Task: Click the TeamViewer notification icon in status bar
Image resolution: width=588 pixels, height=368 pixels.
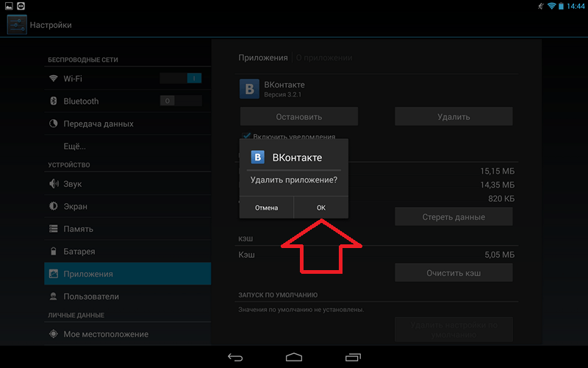Action: point(21,6)
